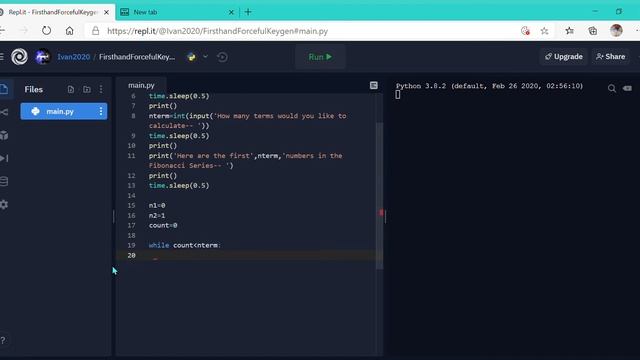Image resolution: width=640 pixels, height=360 pixels.
Task: Search the console with the magnifier icon
Action: click(611, 88)
